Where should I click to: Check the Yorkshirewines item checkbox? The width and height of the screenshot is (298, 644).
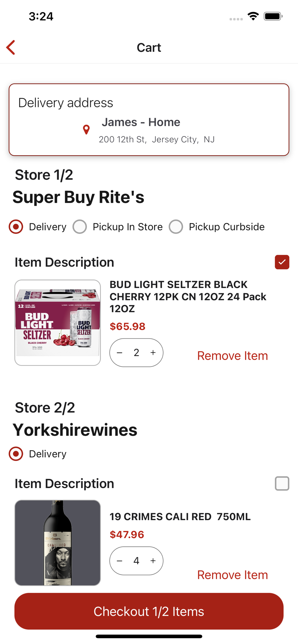pyautogui.click(x=282, y=483)
